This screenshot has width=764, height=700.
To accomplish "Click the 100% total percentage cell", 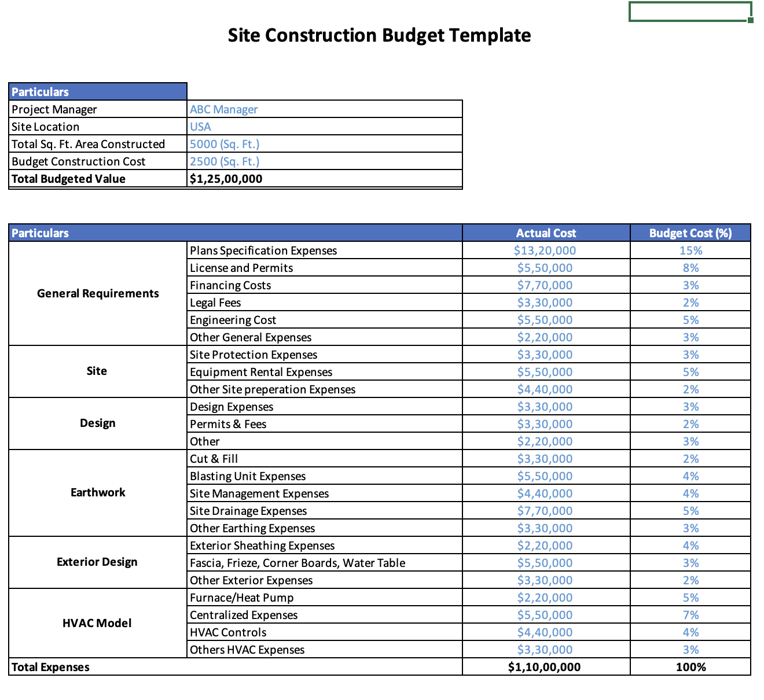I will pyautogui.click(x=690, y=666).
